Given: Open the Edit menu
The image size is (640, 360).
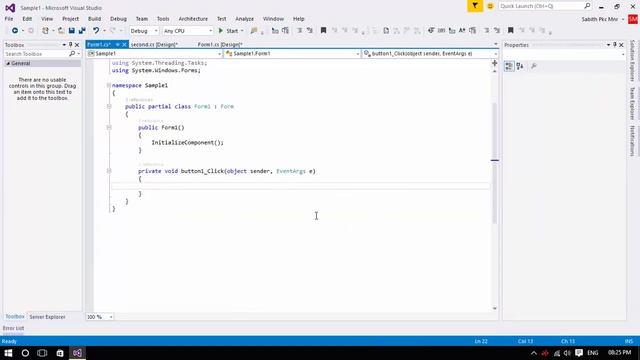Looking at the screenshot, I should pos(27,19).
